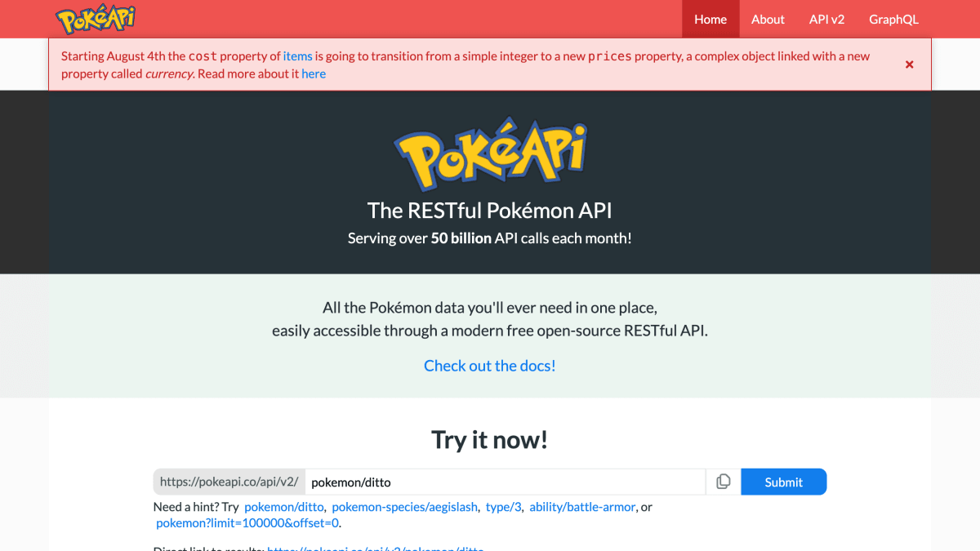Submit the API request
980x551 pixels.
[784, 482]
